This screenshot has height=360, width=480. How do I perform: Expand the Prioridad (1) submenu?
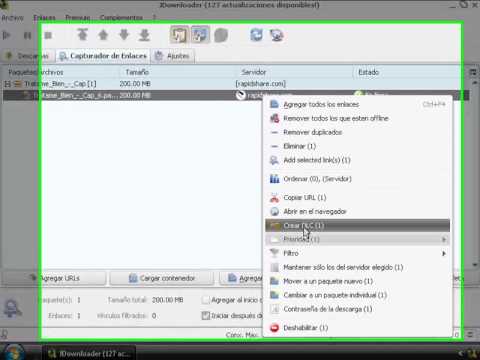tap(357, 239)
